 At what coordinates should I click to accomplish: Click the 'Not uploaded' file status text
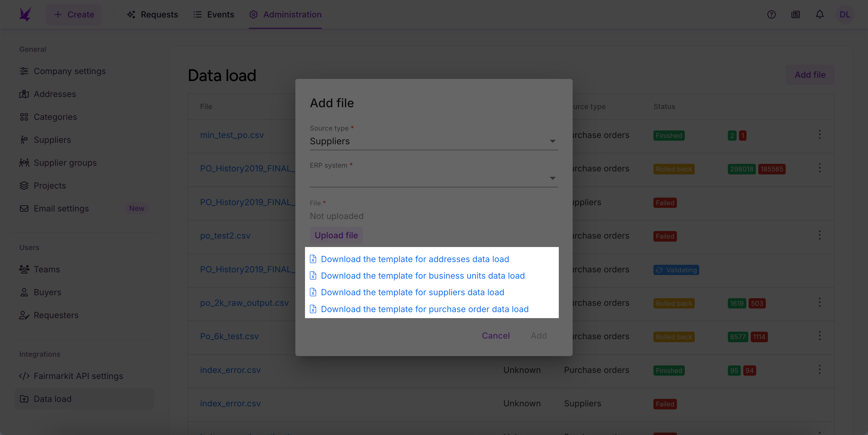tap(336, 216)
